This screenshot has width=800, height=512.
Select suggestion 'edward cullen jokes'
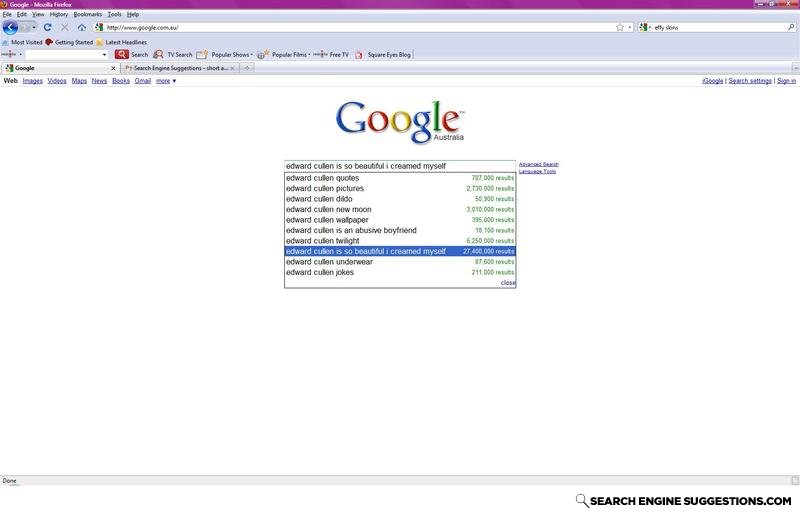400,272
